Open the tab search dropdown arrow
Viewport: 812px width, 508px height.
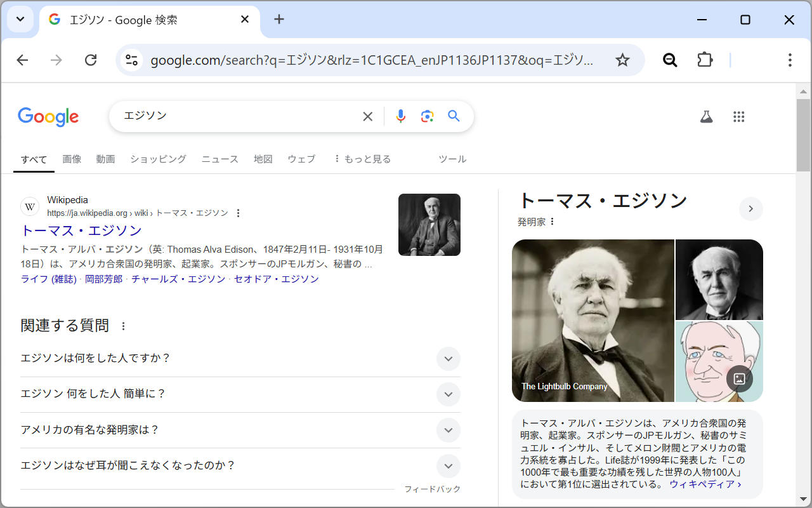pos(20,19)
